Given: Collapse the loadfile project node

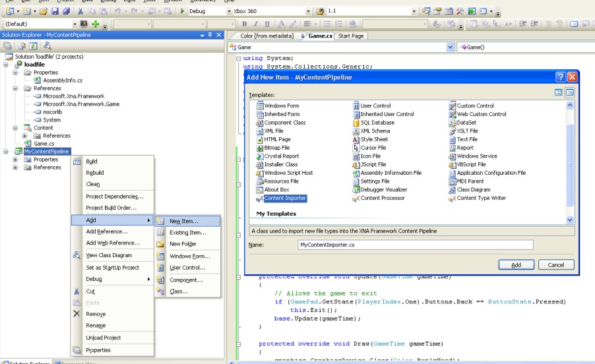Looking at the screenshot, I should (6, 65).
